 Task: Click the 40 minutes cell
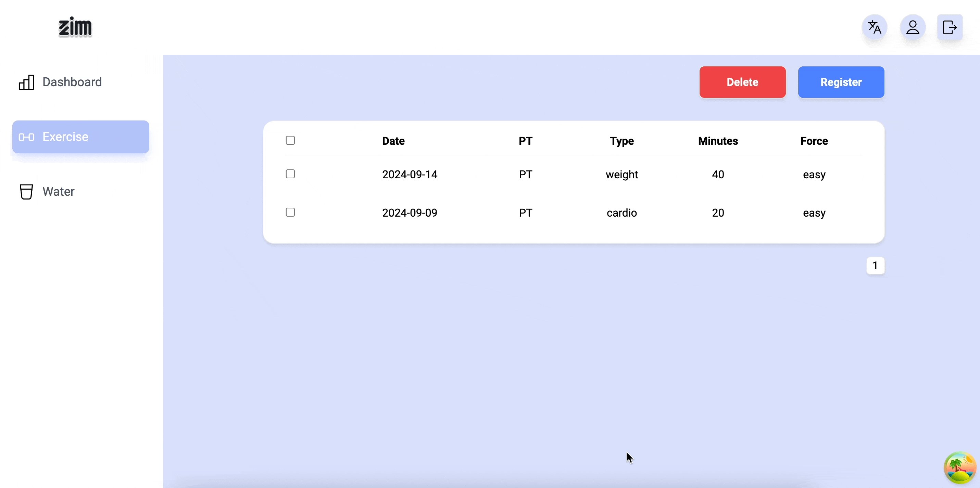point(718,175)
